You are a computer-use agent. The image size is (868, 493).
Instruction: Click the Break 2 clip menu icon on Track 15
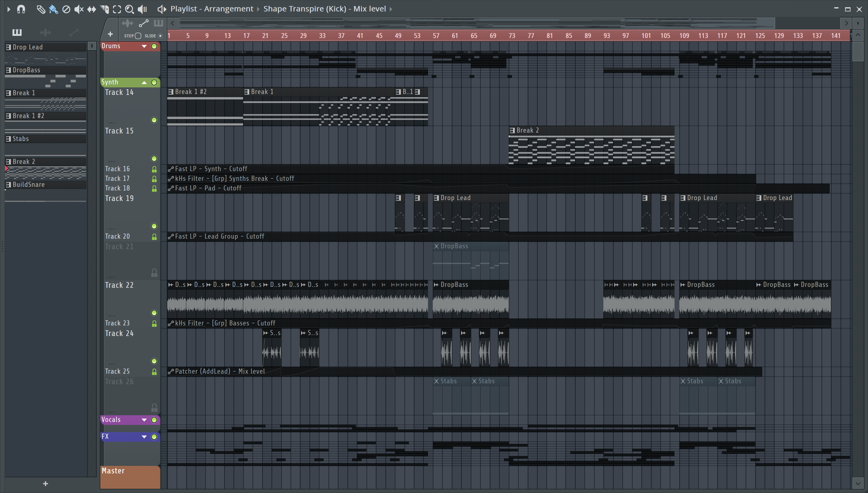tap(512, 130)
